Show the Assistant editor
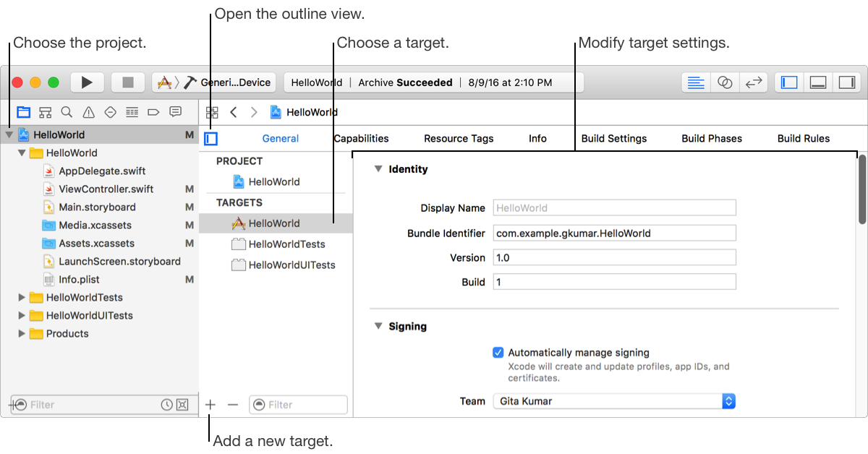868x454 pixels. [x=725, y=82]
